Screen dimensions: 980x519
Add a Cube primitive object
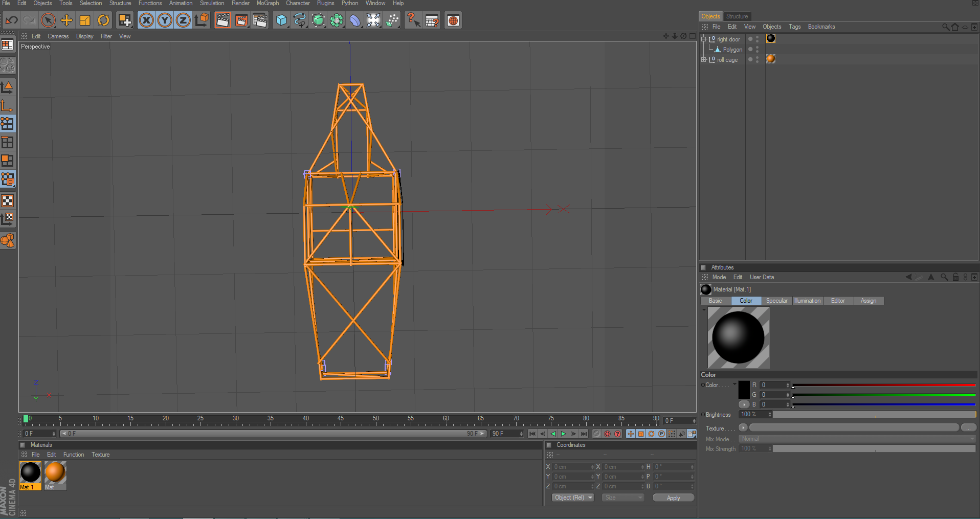tap(281, 20)
